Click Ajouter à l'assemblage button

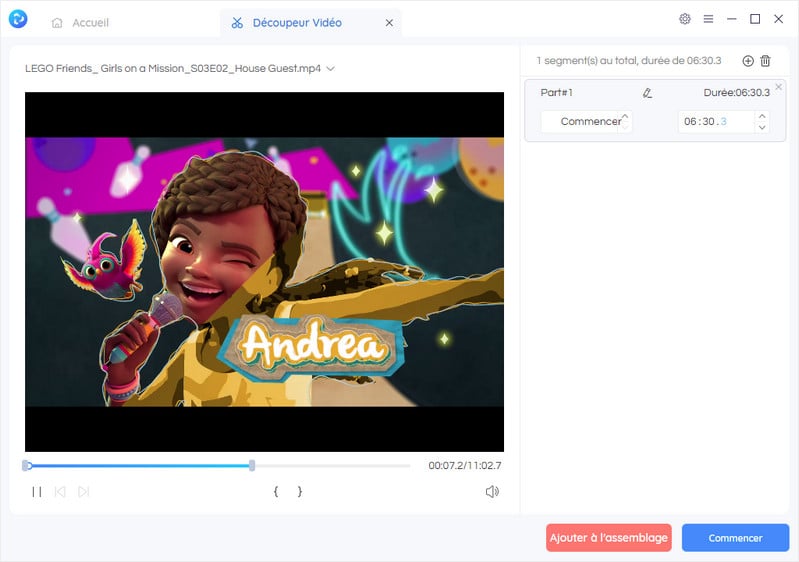[608, 538]
